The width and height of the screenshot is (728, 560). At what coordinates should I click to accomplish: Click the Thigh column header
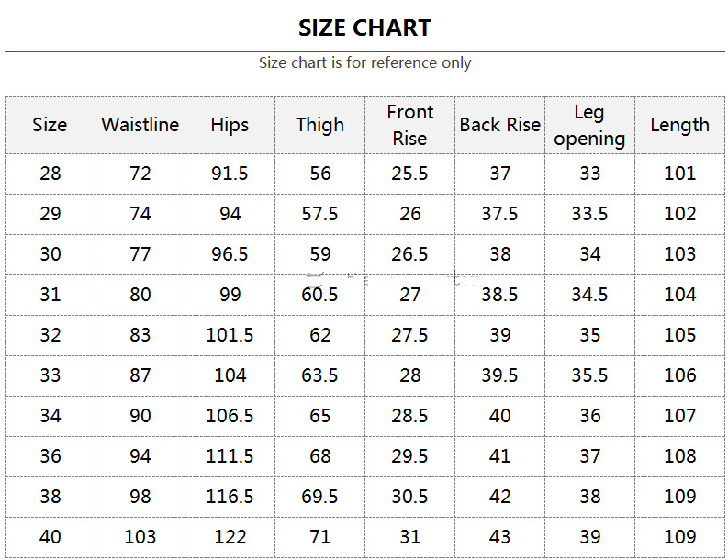click(x=319, y=125)
